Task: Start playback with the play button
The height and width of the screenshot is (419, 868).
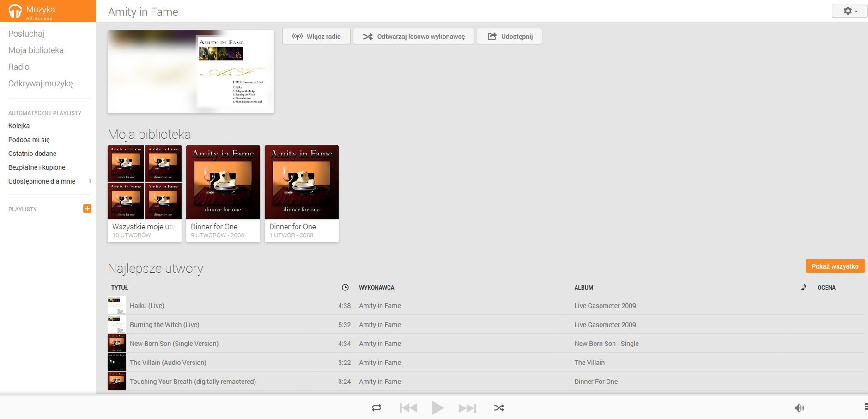Action: (x=437, y=407)
